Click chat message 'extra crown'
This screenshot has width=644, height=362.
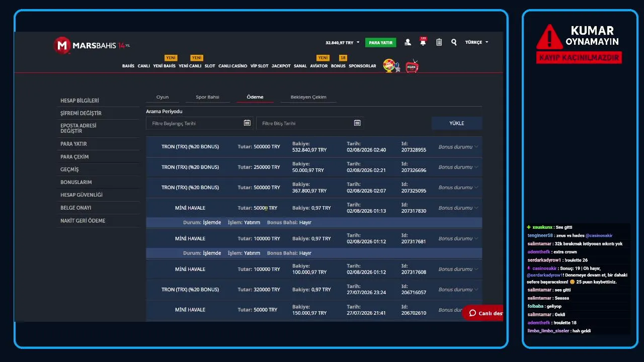pos(565,252)
